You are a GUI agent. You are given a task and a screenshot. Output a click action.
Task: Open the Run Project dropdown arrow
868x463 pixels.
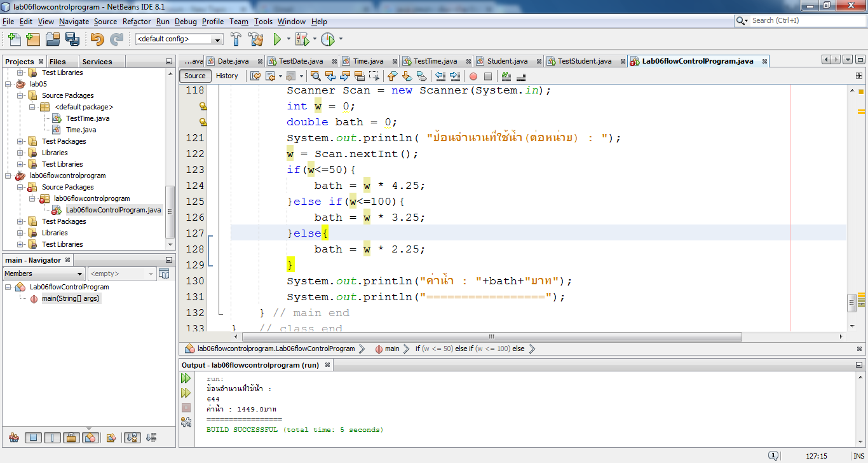[x=288, y=39]
